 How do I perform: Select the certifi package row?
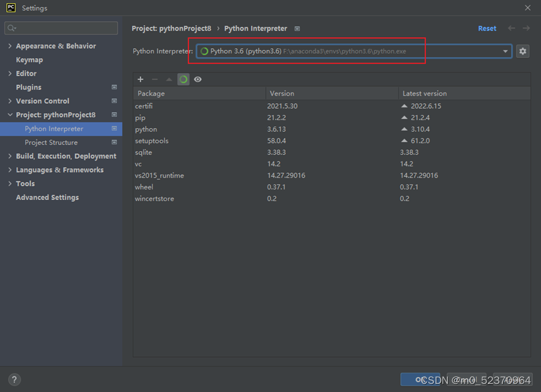point(332,106)
